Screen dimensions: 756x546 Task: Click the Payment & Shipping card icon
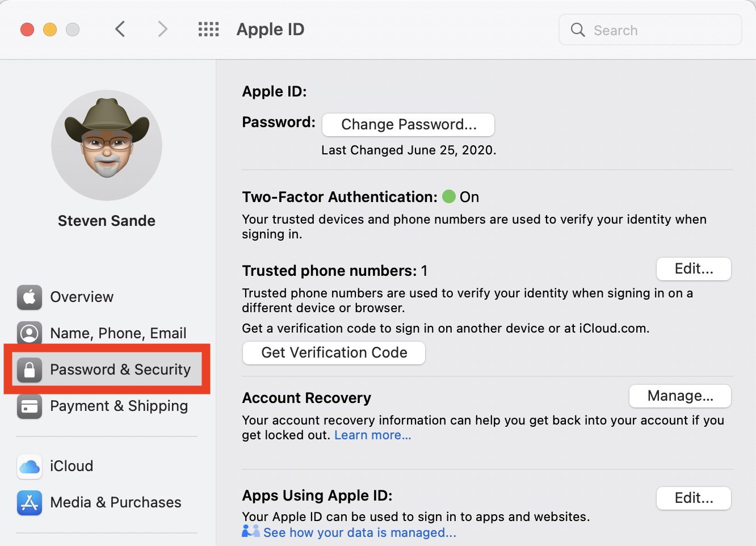[x=30, y=406]
